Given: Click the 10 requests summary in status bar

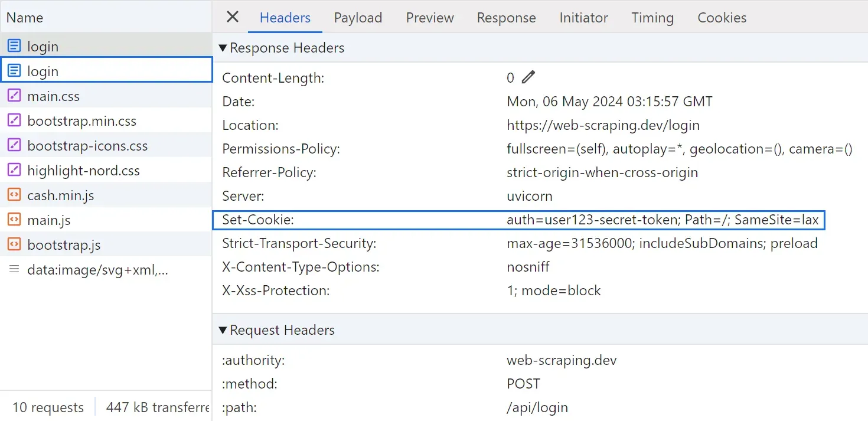Looking at the screenshot, I should [47, 407].
